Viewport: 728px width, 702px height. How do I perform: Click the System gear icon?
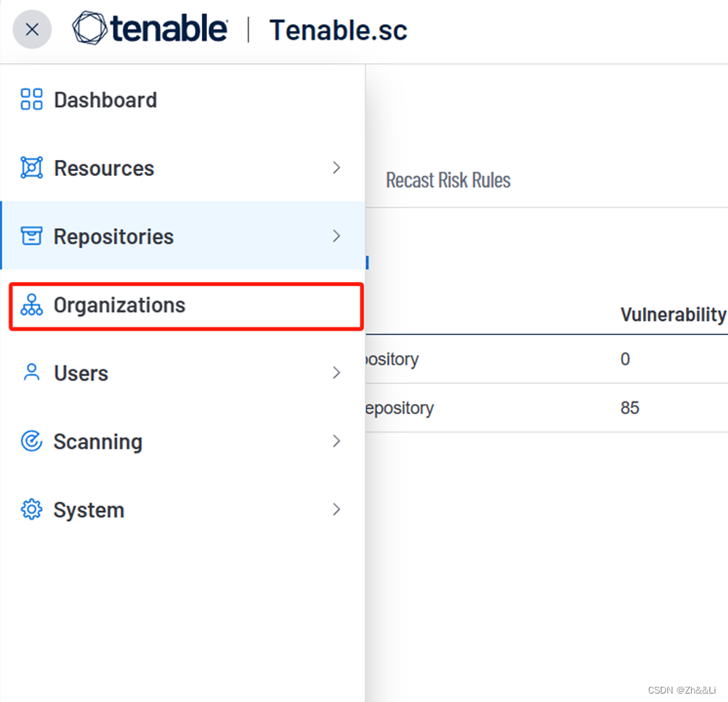tap(31, 509)
